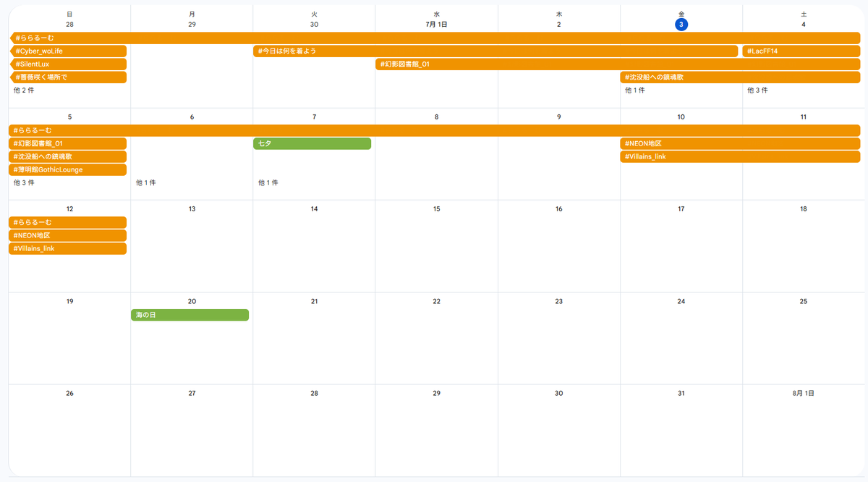This screenshot has height=482, width=868.
Task: Select date number 7
Action: pyautogui.click(x=314, y=117)
